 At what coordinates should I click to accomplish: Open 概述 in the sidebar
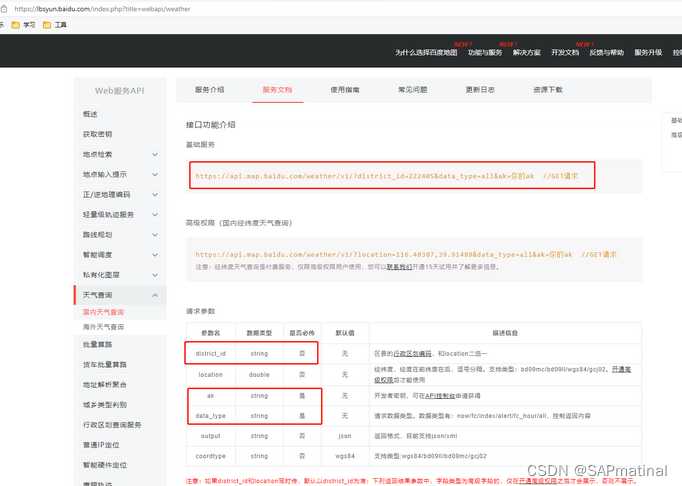click(x=120, y=114)
